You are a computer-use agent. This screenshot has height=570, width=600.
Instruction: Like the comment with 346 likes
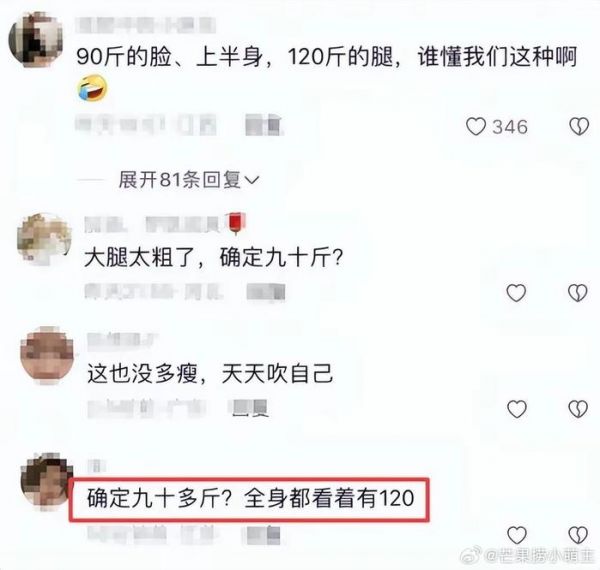coord(476,127)
